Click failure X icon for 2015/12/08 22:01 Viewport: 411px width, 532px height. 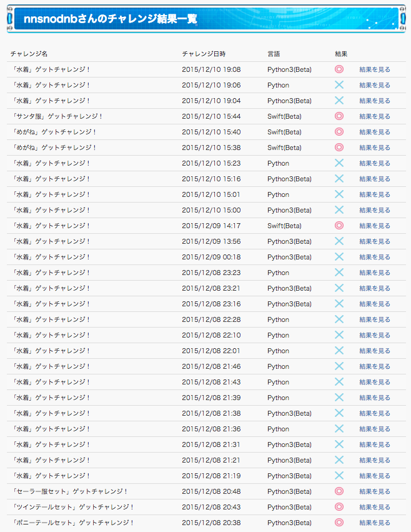click(339, 351)
